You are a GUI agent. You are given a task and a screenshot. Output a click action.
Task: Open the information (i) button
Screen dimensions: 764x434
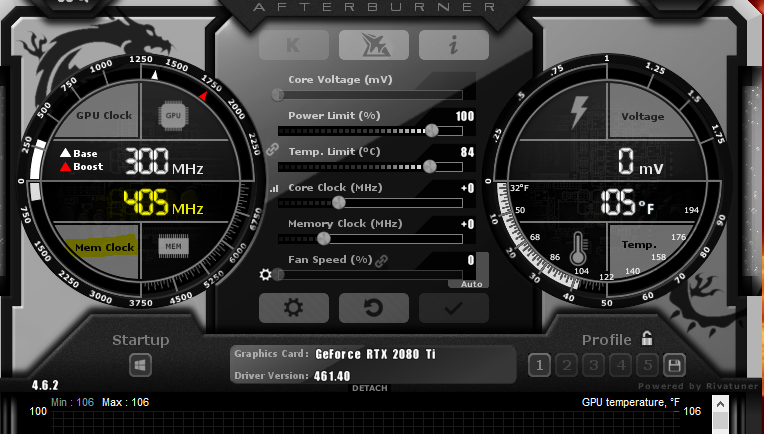(x=454, y=45)
